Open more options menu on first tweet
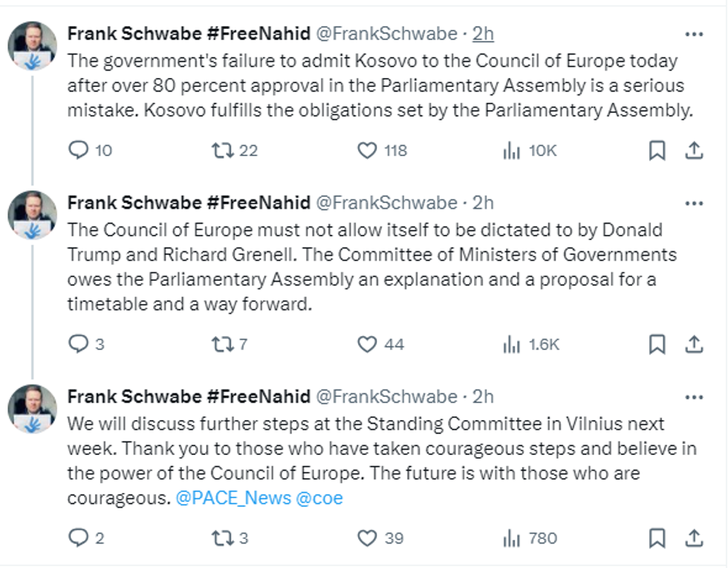Screen dimensions: 728x568 tap(694, 34)
